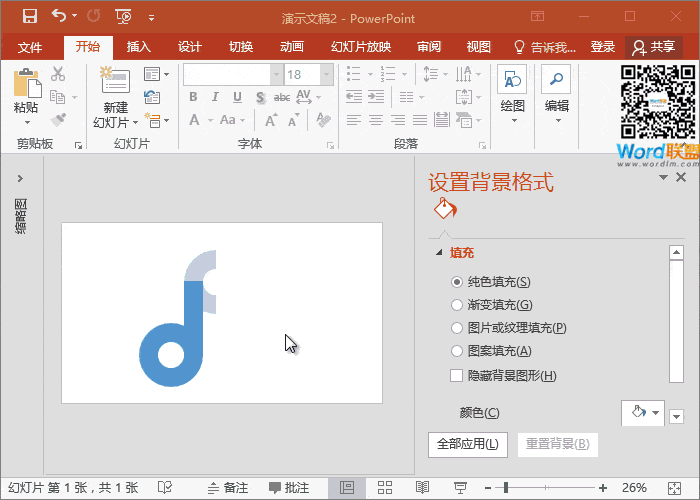Select the 图案填充(A) radio button

(457, 351)
